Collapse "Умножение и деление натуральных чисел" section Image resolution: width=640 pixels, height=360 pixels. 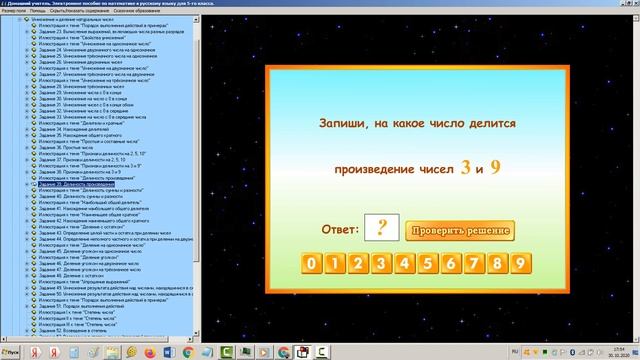click(x=20, y=19)
